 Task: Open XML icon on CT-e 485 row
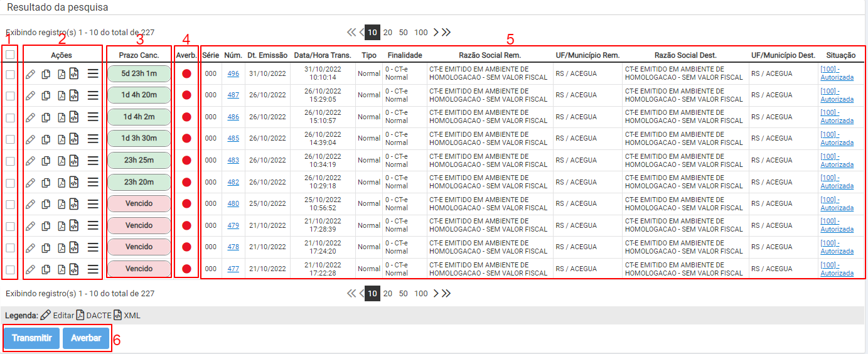pos(73,139)
